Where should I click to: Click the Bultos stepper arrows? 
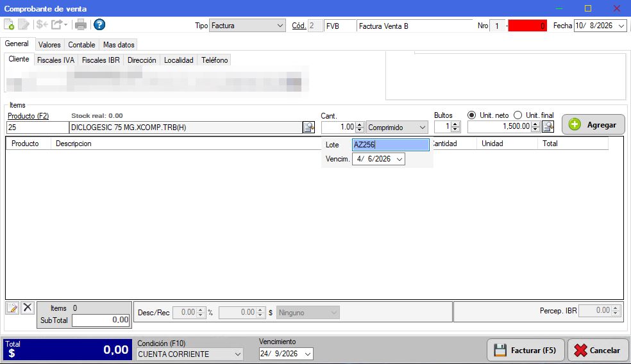(x=455, y=127)
